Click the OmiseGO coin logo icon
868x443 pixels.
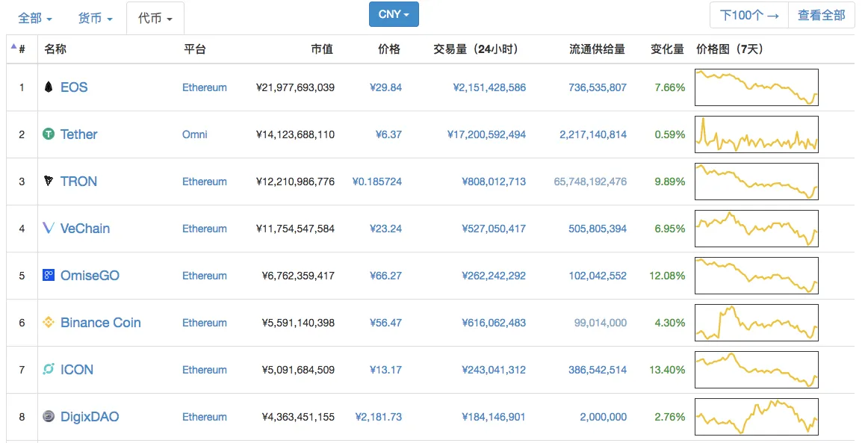coord(49,275)
